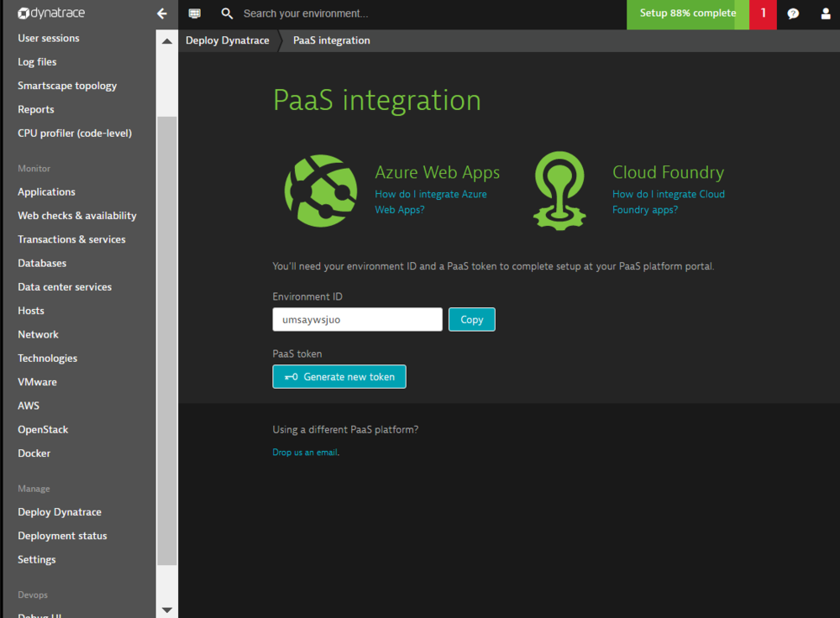
Task: Click the sidebar scrollbar thumb
Action: pyautogui.click(x=167, y=341)
